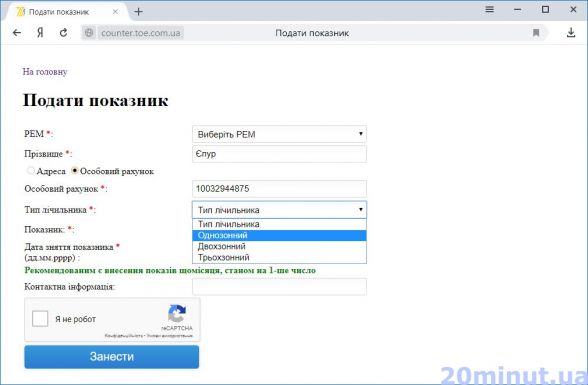Open the browser hamburger menu
The image size is (588, 385).
[x=489, y=9]
